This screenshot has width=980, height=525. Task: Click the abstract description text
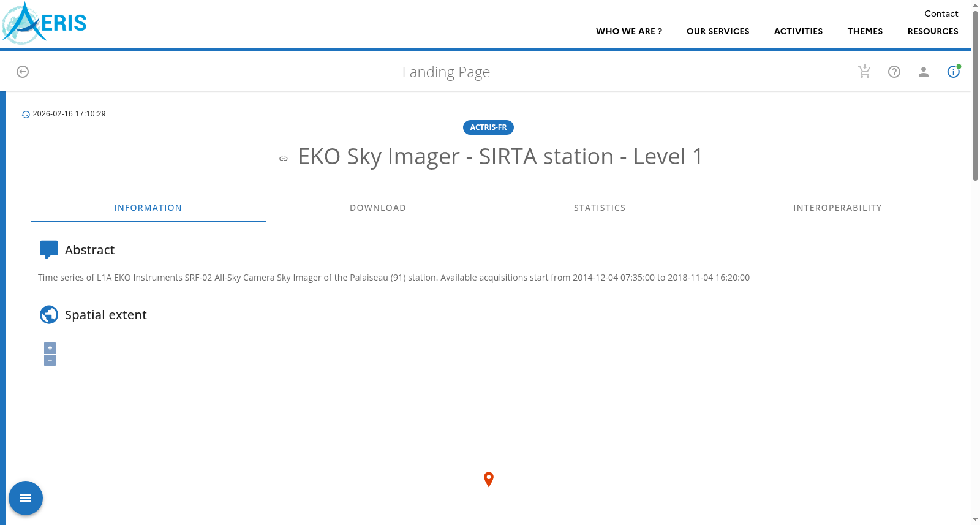(x=394, y=278)
